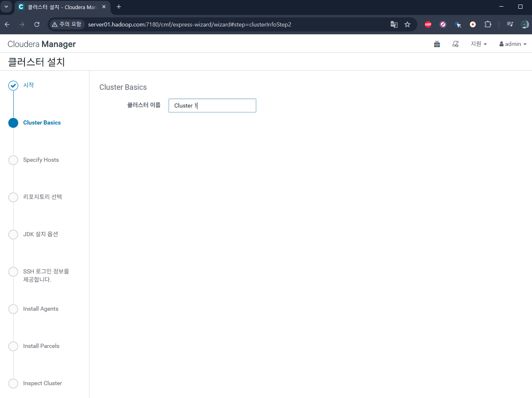Screen dimensions: 532x398
Task: Open the running commands icon
Action: [x=455, y=44]
